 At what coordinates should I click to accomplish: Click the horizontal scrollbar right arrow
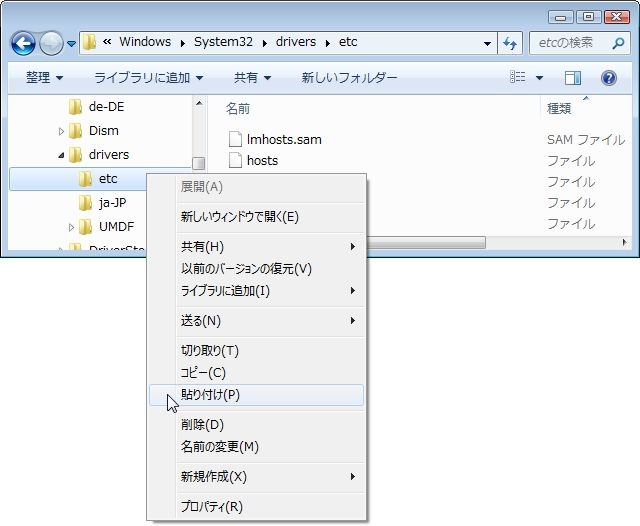(x=624, y=242)
